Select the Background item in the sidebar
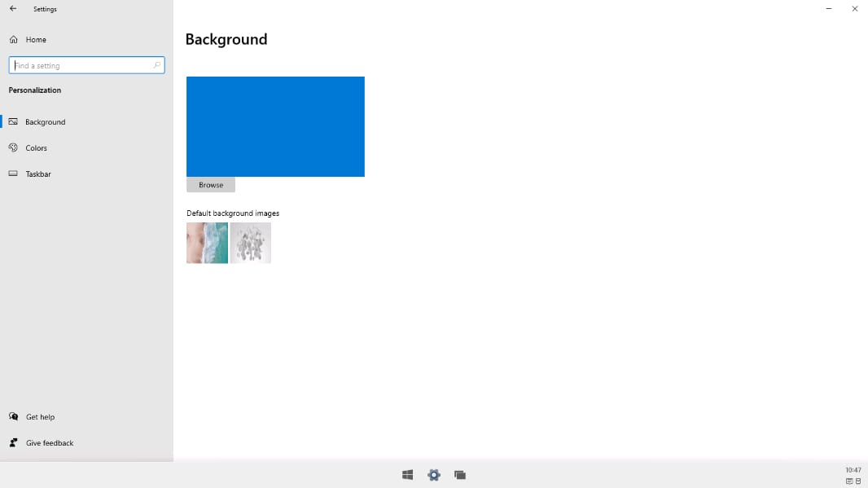Viewport: 868px width, 488px height. (45, 121)
